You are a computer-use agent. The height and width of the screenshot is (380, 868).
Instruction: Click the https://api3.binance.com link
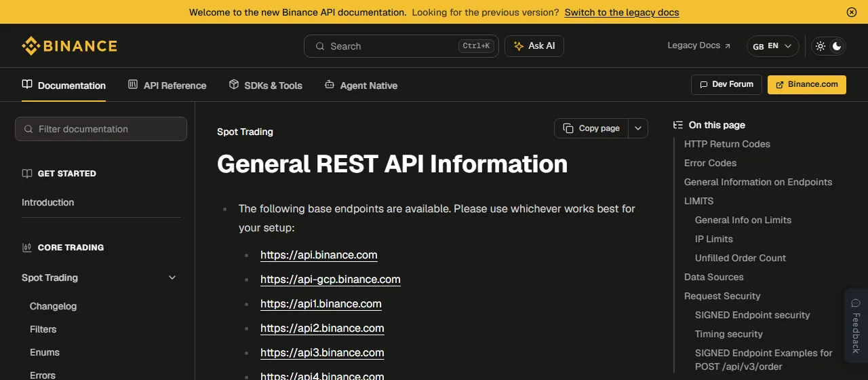coord(322,353)
